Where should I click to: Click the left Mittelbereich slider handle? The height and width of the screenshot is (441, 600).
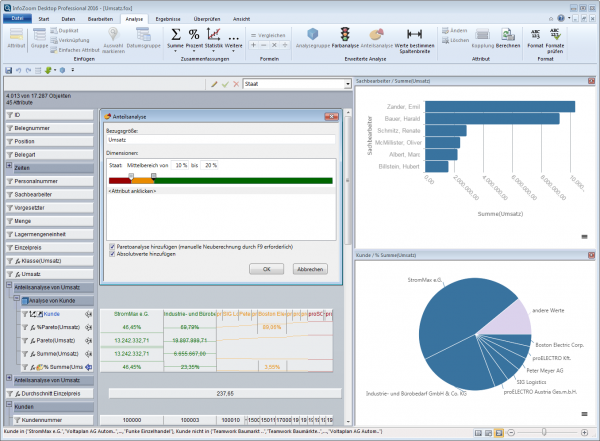point(131,176)
